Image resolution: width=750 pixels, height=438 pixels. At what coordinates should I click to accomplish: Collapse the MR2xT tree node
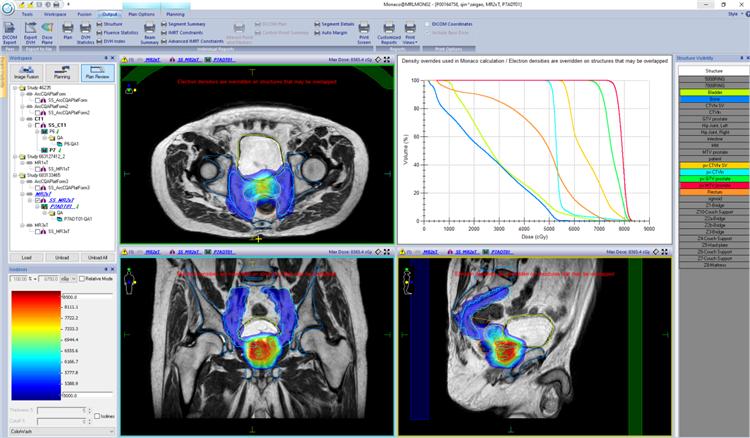click(22, 194)
